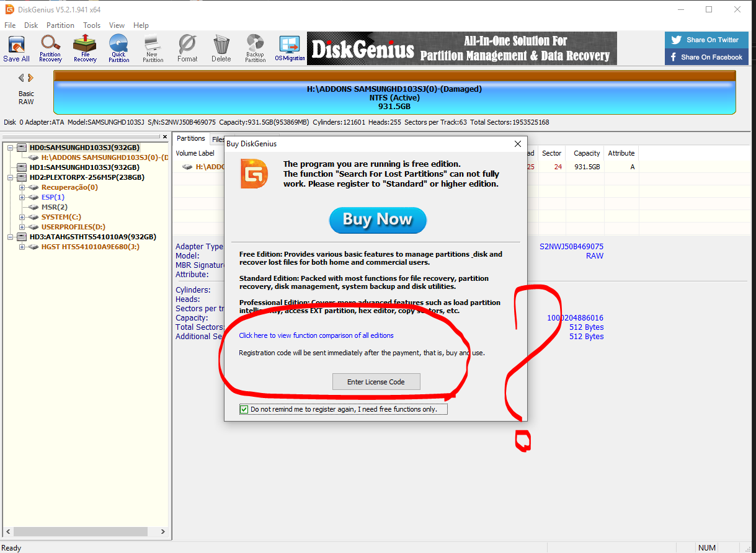Click the Enter License Code button
756x553 pixels.
pyautogui.click(x=376, y=382)
